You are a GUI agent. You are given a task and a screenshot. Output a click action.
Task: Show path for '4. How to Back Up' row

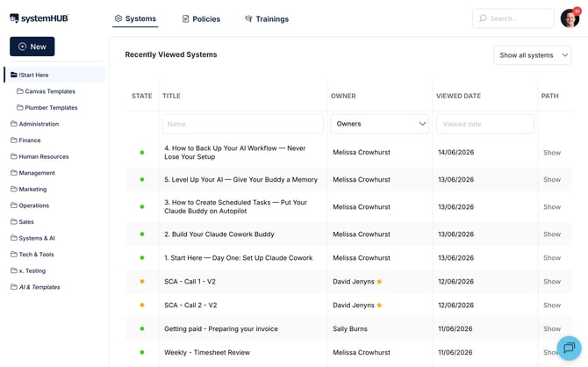click(552, 153)
